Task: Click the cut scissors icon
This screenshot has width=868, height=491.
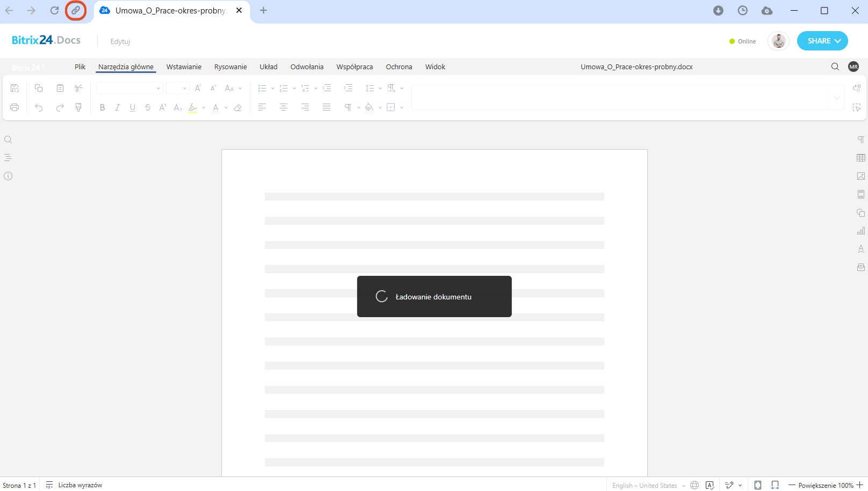Action: pos(79,88)
